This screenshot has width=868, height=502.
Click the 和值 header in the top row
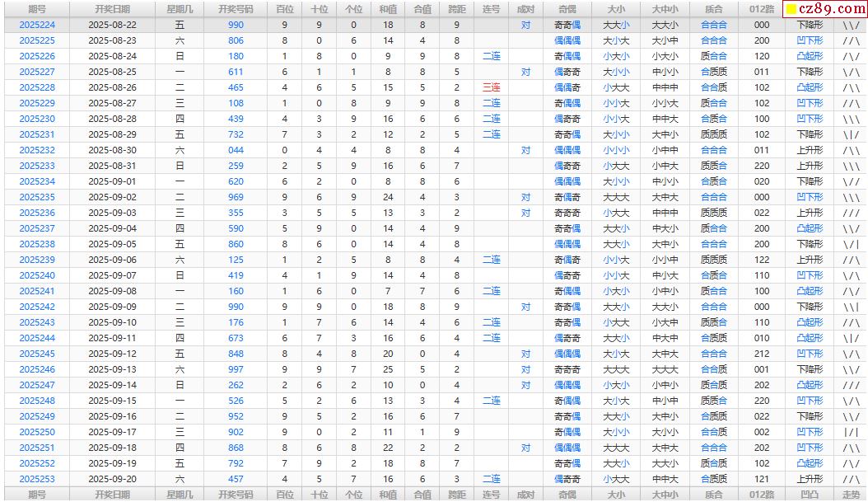tap(388, 9)
